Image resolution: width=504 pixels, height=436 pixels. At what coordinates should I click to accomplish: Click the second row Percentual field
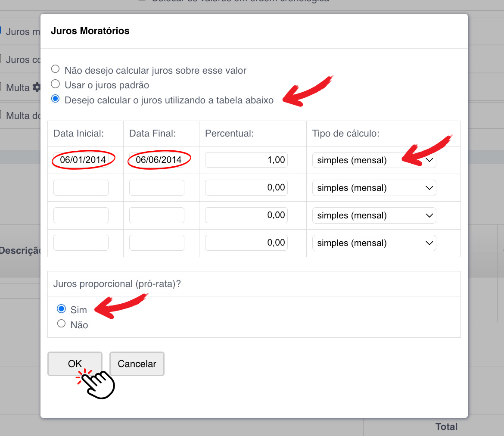[x=246, y=187]
